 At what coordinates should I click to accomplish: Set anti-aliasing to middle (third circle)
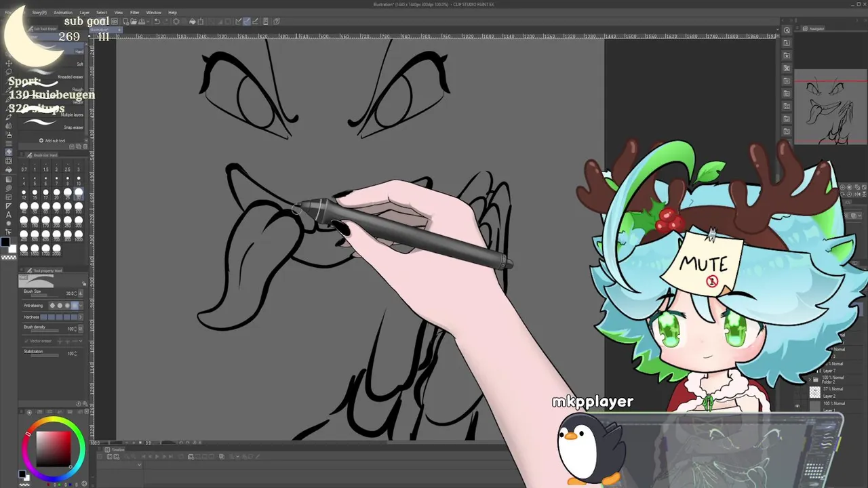67,305
